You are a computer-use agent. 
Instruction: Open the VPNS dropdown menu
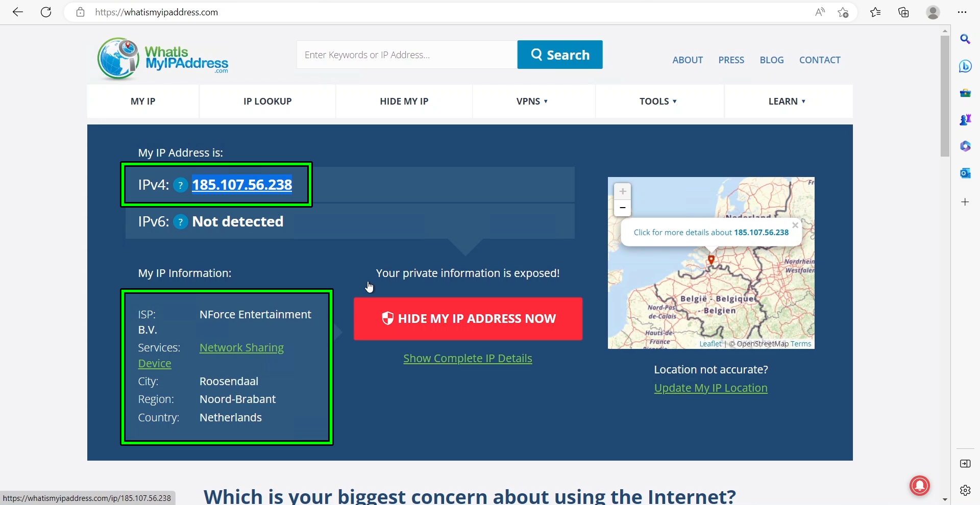click(532, 101)
